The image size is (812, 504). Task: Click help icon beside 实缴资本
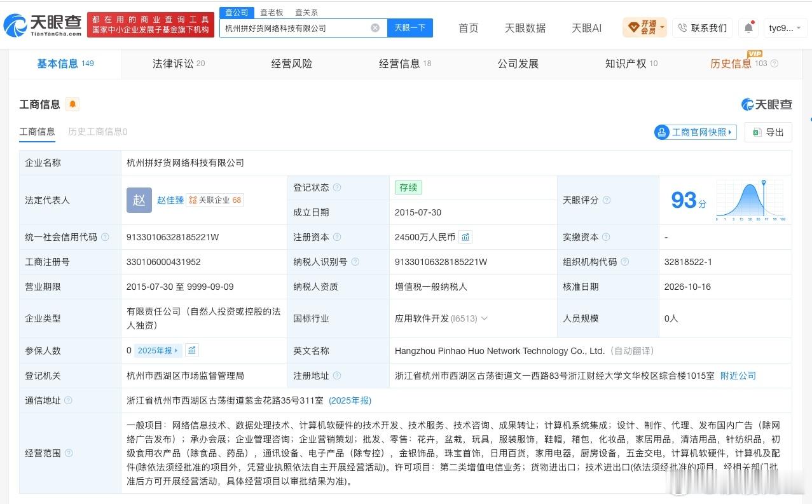point(607,237)
